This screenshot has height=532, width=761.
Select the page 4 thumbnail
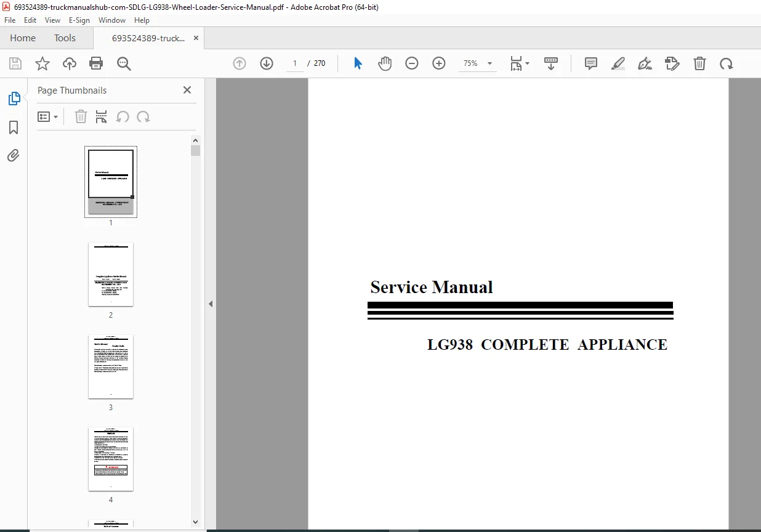pos(111,459)
